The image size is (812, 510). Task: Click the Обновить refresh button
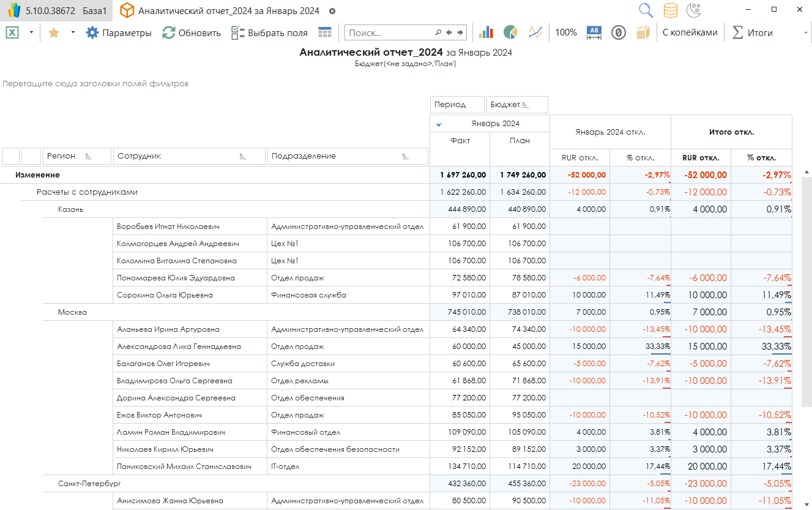(192, 33)
